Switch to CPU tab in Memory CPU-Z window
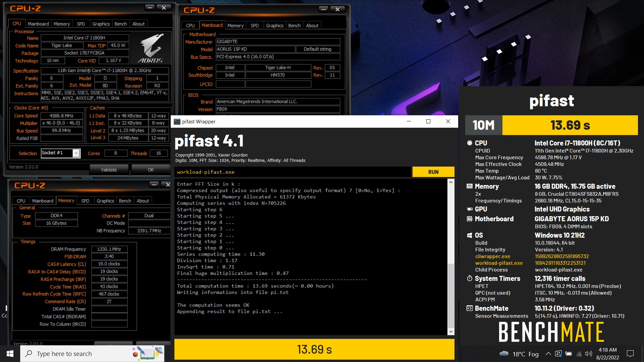The width and height of the screenshot is (644, 362). click(x=21, y=201)
